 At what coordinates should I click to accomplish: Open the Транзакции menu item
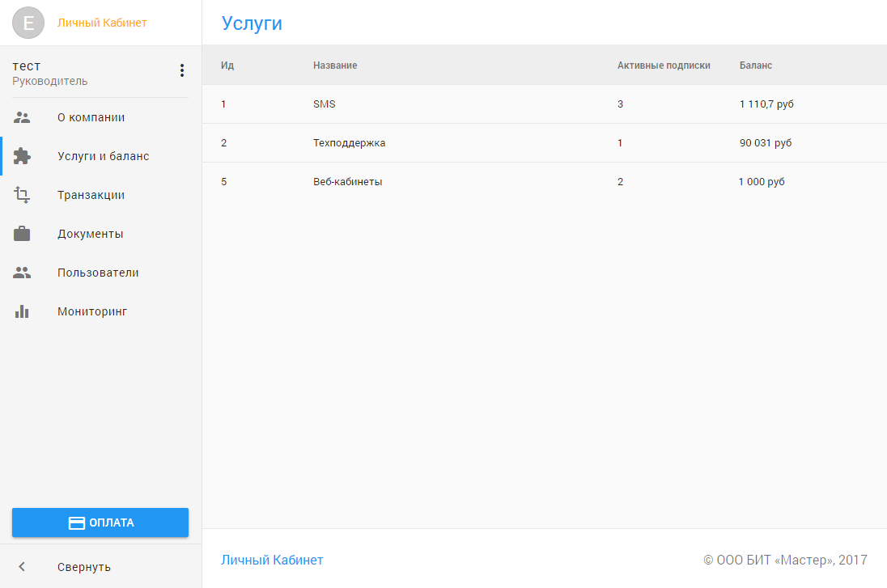91,195
